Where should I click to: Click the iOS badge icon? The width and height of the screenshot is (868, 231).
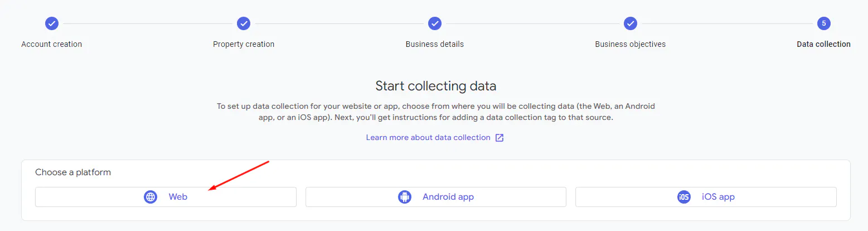[684, 197]
